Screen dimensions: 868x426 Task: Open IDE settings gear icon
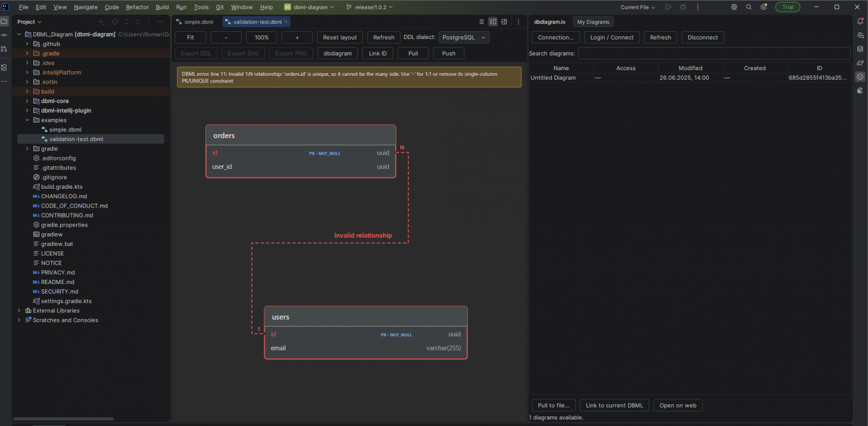[x=763, y=7]
